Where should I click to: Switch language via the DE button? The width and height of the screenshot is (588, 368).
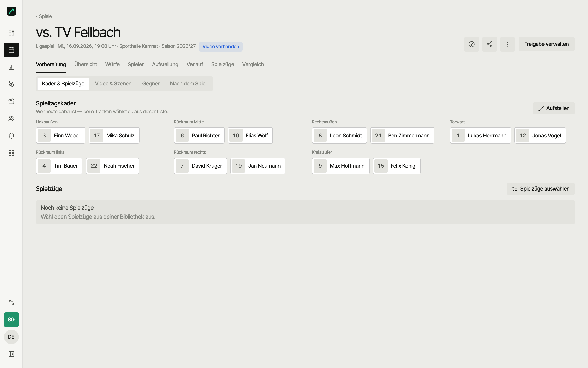pyautogui.click(x=11, y=337)
